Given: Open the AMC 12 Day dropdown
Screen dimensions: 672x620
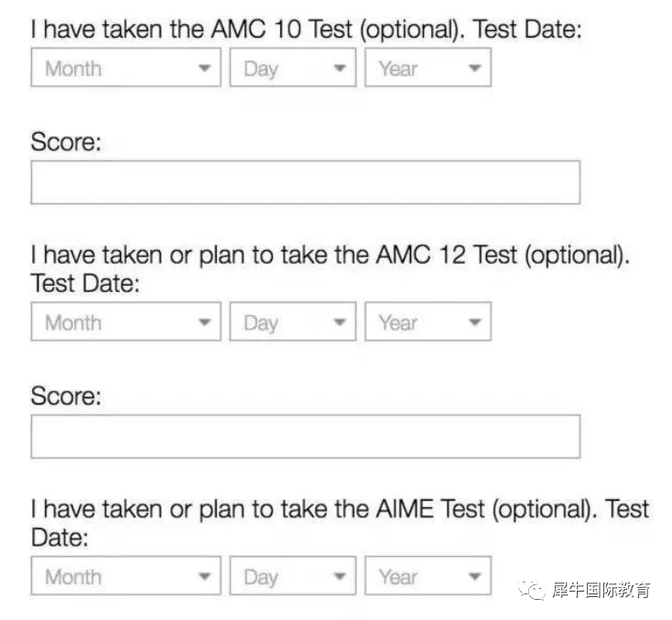Looking at the screenshot, I should tap(293, 321).
